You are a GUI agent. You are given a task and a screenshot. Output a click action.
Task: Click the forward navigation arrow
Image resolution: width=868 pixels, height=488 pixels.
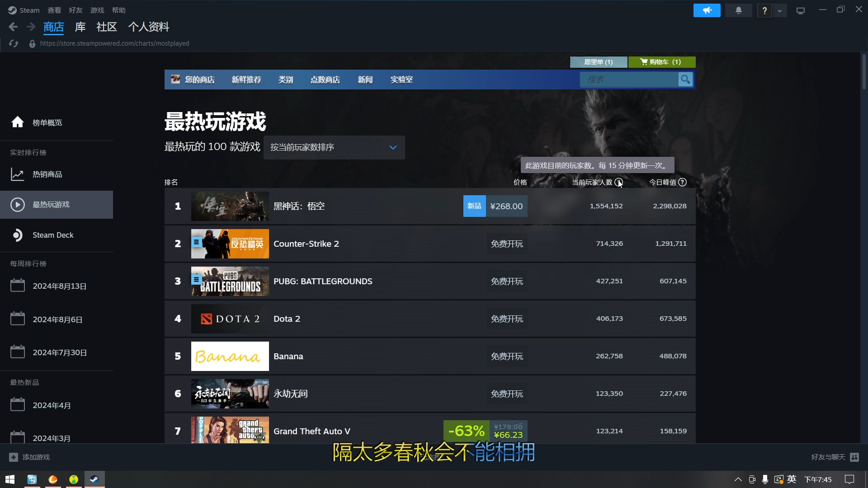pyautogui.click(x=31, y=27)
